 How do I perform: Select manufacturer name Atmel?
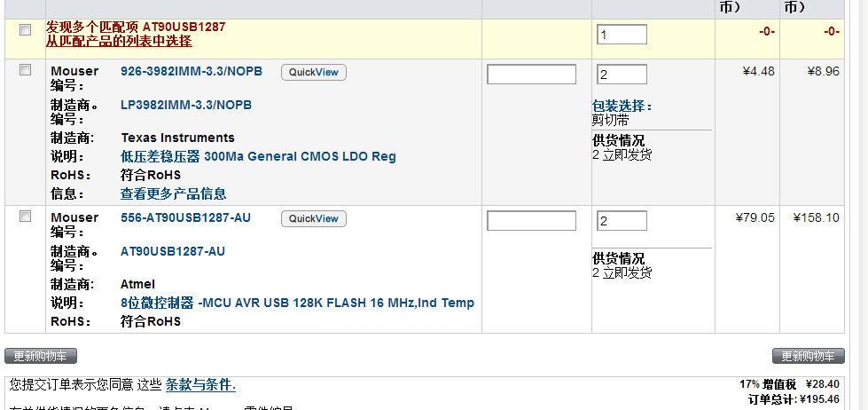[x=137, y=285]
